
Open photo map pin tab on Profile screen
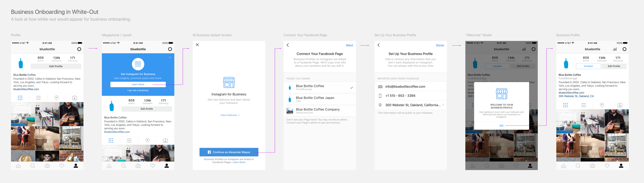tap(57, 98)
